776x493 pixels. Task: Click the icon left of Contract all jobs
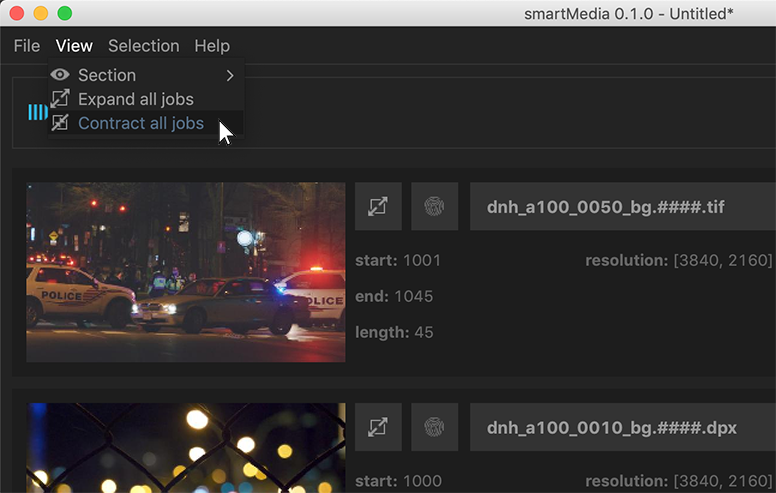[61, 123]
